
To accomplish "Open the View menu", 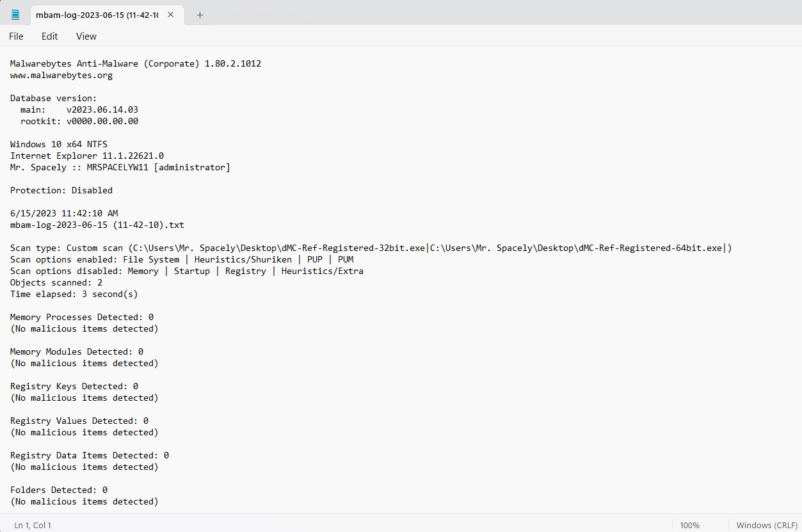I will coord(86,36).
